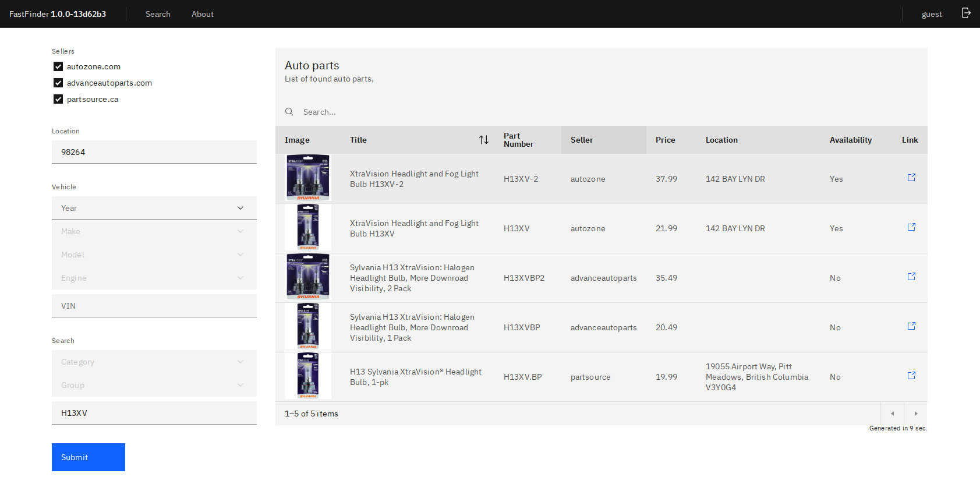Toggle advanceautoparts.com seller checkbox
The width and height of the screenshot is (980, 498).
pos(58,83)
